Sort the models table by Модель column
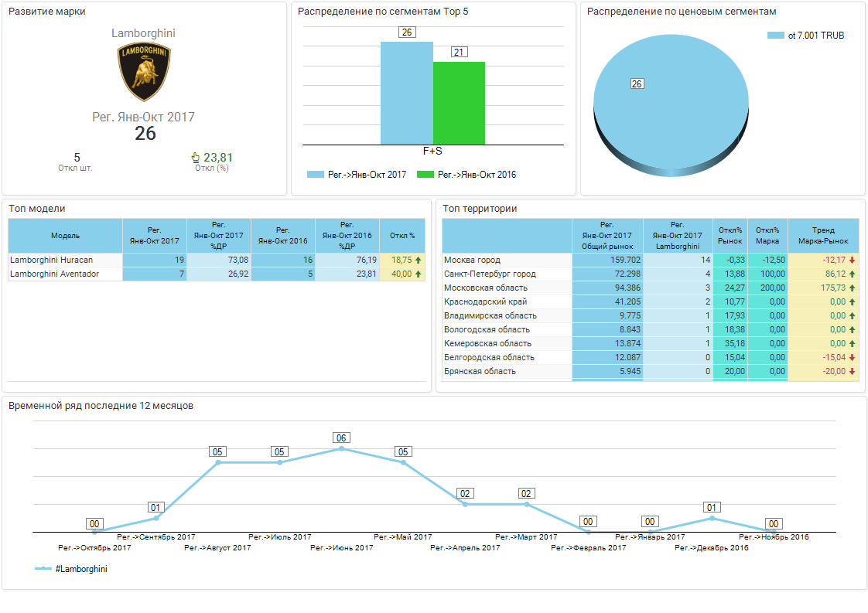Image resolution: width=868 pixels, height=613 pixels. [x=65, y=236]
